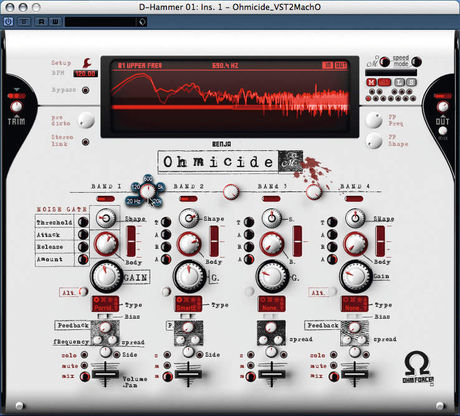Toggle the Band 1 Alt. button

point(83,292)
